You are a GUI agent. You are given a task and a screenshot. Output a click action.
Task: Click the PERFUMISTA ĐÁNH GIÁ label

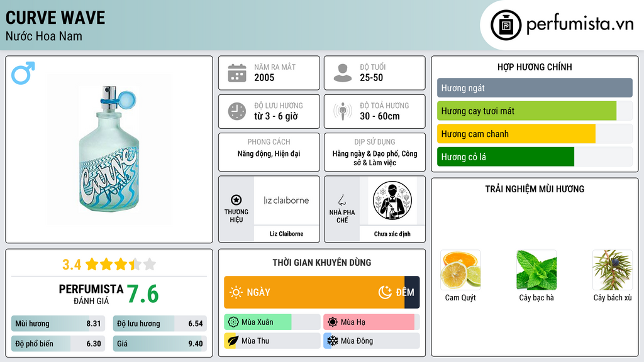pos(91,294)
